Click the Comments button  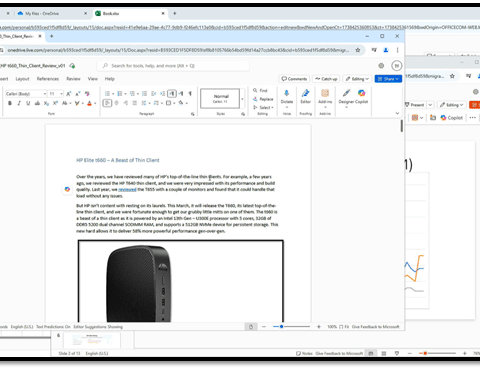pyautogui.click(x=294, y=79)
